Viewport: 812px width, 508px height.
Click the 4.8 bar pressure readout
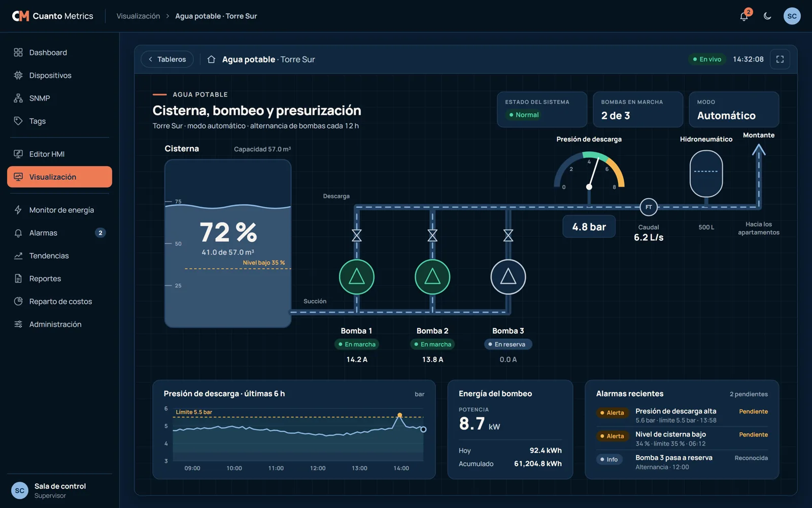[x=589, y=227]
